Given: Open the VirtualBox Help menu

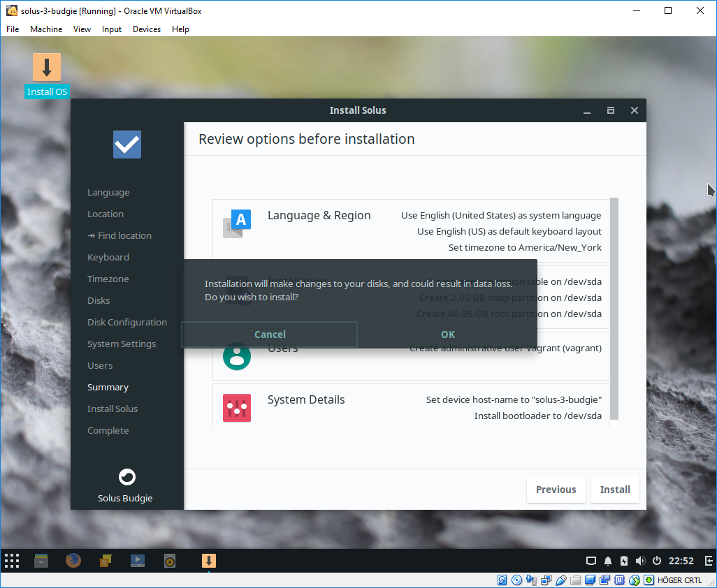Looking at the screenshot, I should pyautogui.click(x=180, y=29).
